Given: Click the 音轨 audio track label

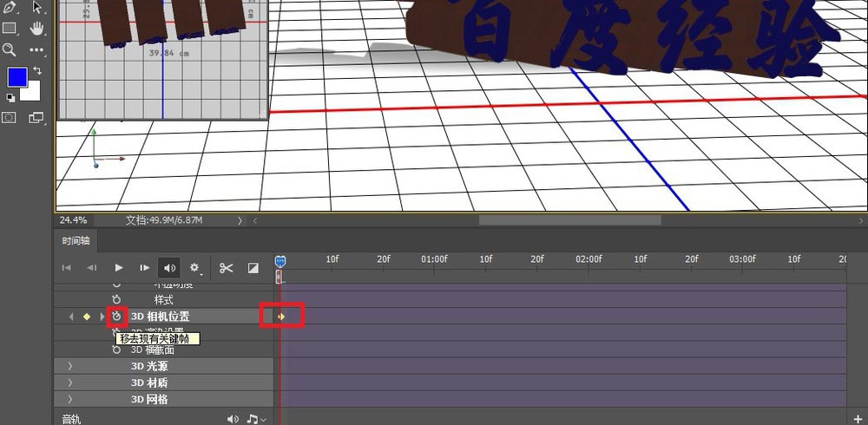Looking at the screenshot, I should click(71, 420).
